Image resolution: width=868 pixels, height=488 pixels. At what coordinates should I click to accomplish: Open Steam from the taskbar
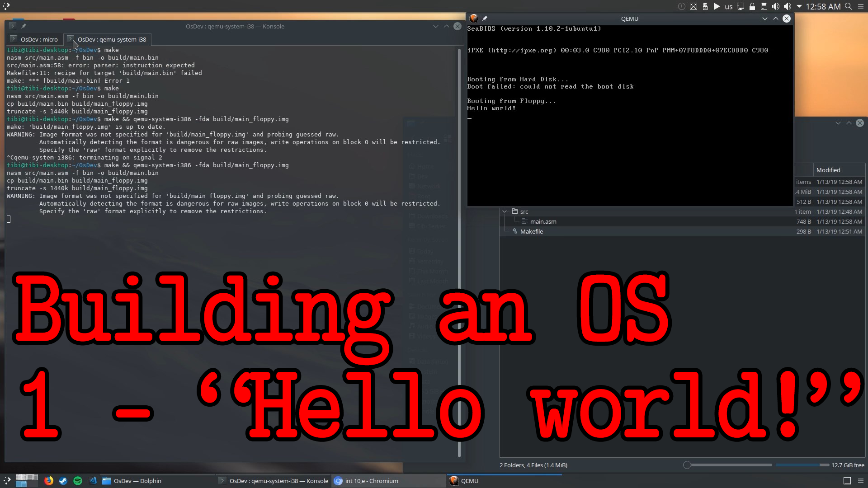coord(63,481)
